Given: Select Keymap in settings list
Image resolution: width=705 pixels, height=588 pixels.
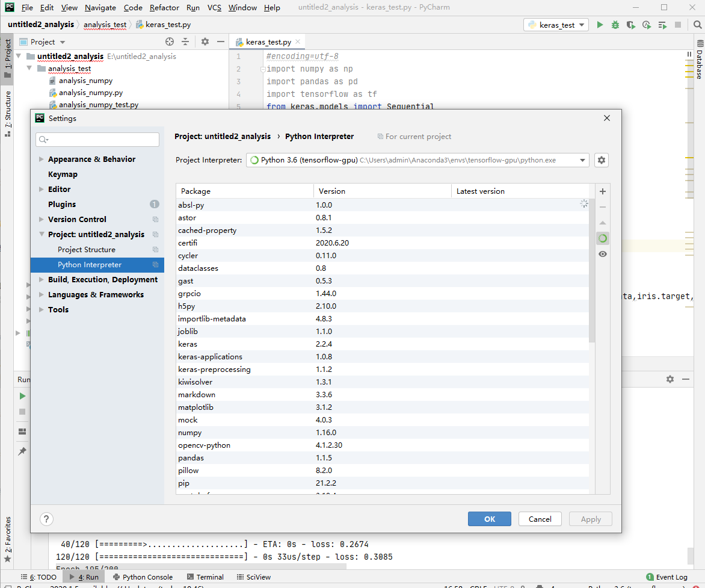Looking at the screenshot, I should click(x=63, y=174).
